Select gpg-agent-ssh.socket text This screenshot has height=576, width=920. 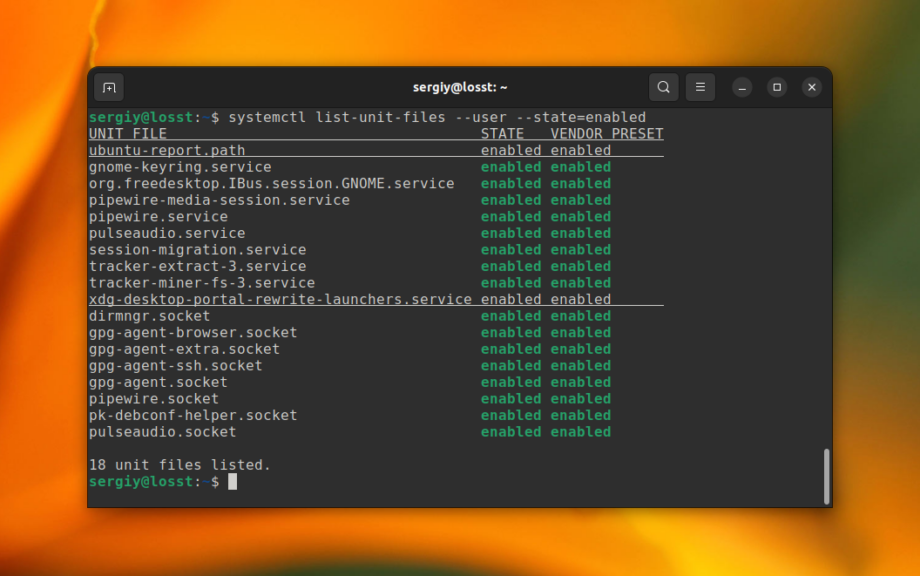175,365
